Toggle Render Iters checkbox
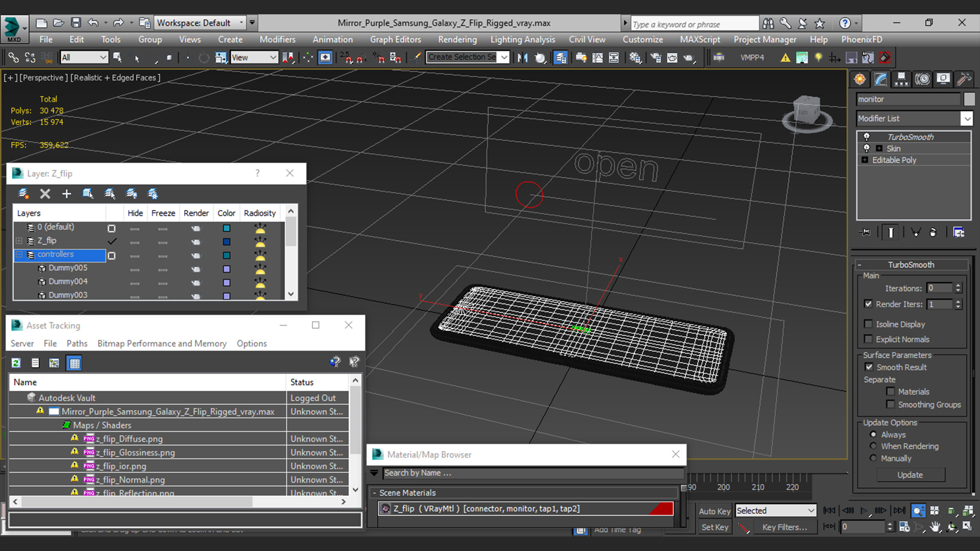 point(868,304)
